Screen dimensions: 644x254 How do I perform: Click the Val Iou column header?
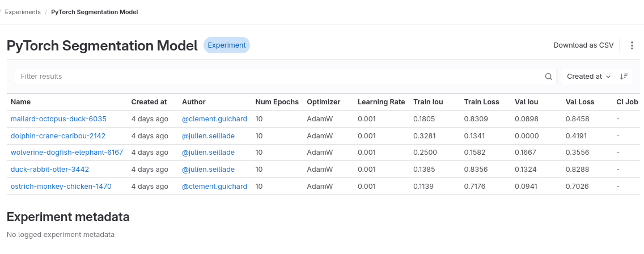(527, 102)
